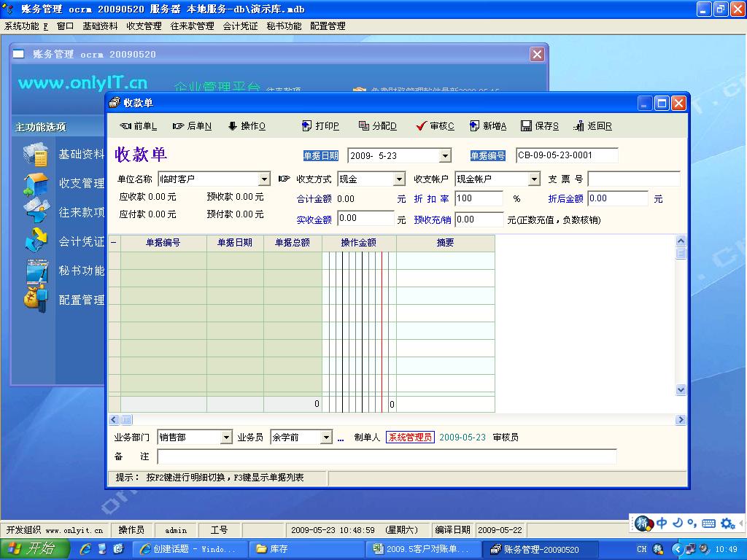747x560 pixels.
Task: Open the 收支管理 menu
Action: (x=144, y=26)
